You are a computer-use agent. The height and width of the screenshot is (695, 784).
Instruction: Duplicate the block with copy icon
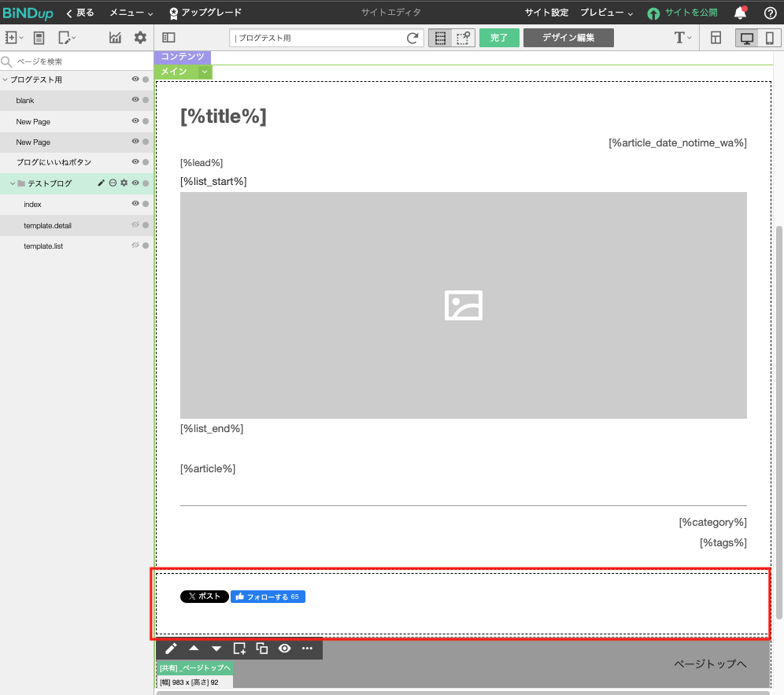tap(262, 649)
